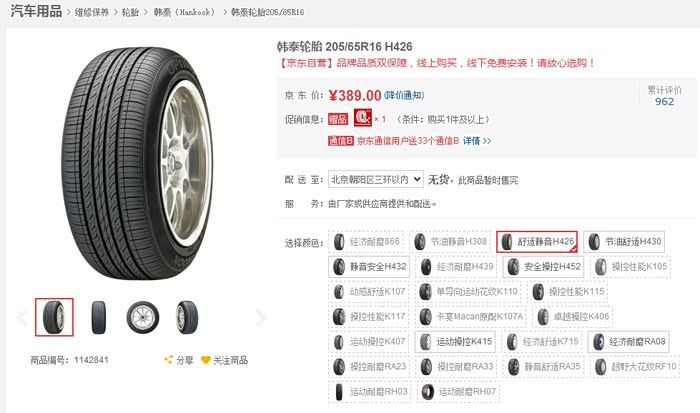Select the 节油舒适H430 option
Screen dimensions: 700x413
pos(624,242)
